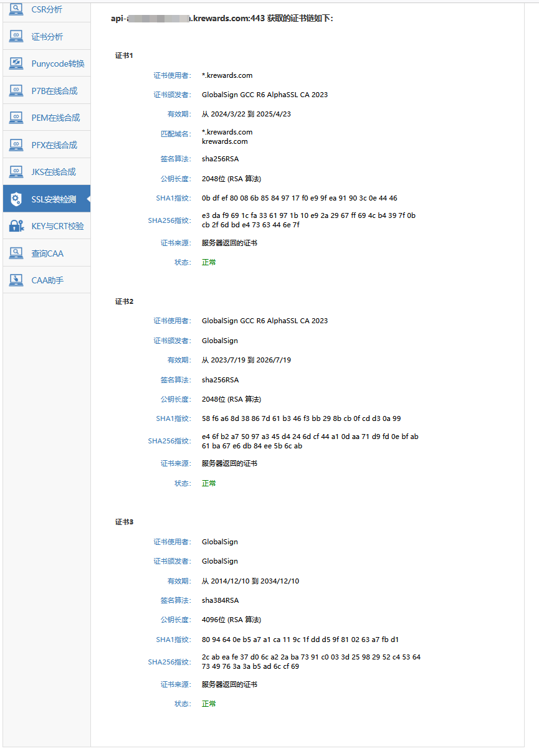Viewport: 539px width, 756px height.
Task: Open the 证书分析 menu item
Action: [x=47, y=37]
